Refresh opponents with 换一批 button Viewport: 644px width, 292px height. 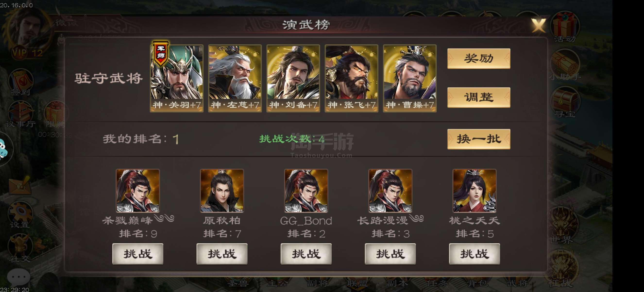[x=478, y=139]
